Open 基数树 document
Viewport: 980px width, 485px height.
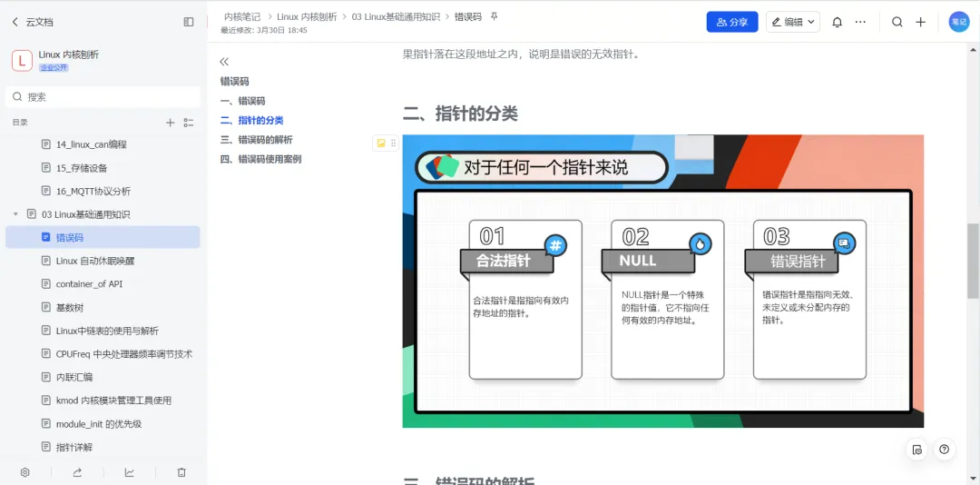[x=70, y=307]
